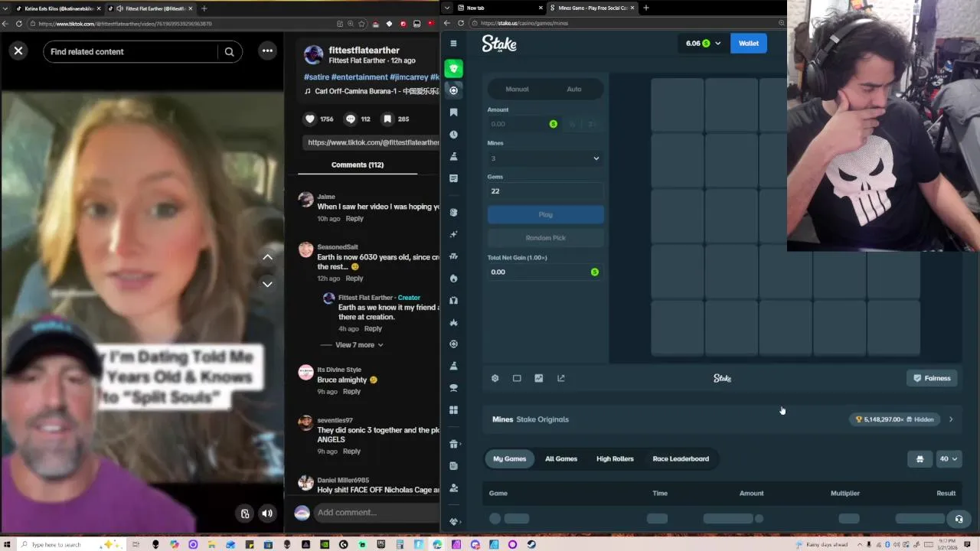
Task: Focus the Add comment field
Action: [375, 513]
